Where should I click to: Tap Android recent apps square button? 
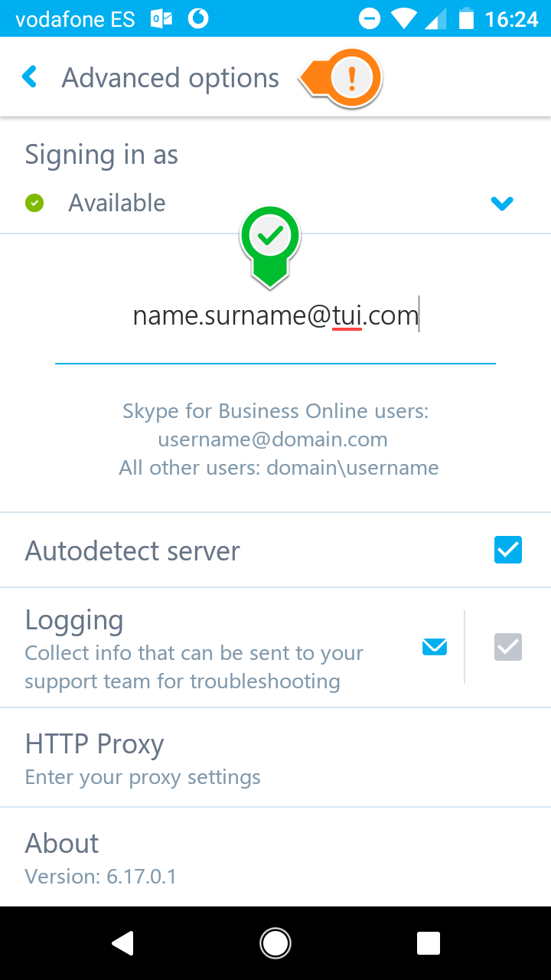coord(429,943)
